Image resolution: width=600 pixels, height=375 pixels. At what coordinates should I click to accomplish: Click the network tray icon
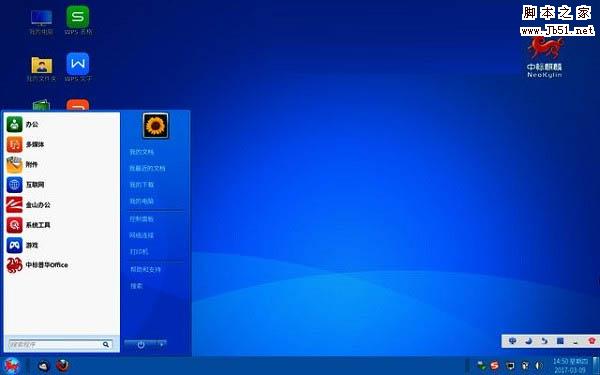click(x=481, y=366)
